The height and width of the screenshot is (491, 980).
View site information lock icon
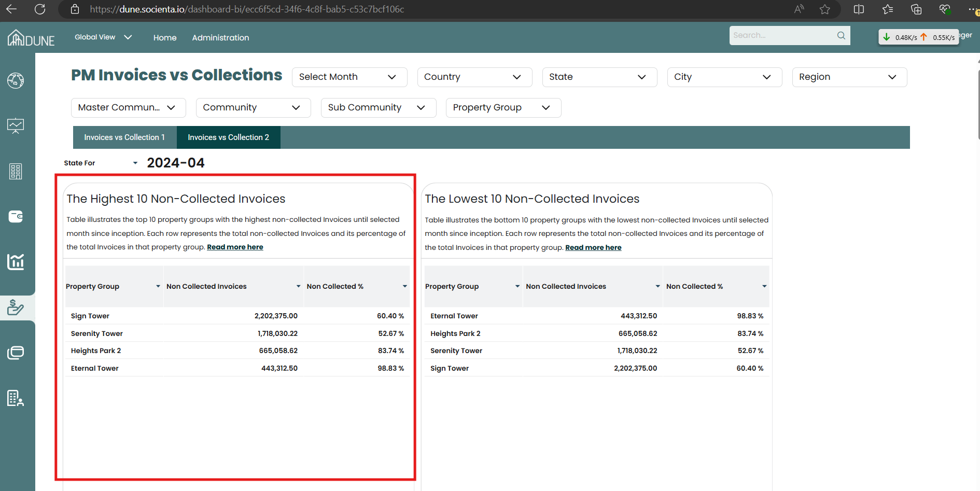tap(75, 9)
